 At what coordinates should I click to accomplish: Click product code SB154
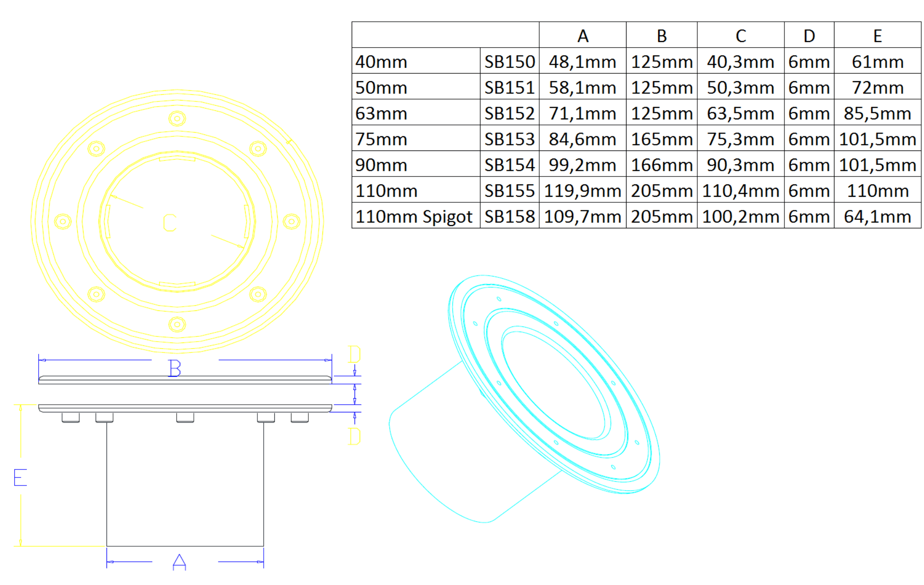point(510,165)
